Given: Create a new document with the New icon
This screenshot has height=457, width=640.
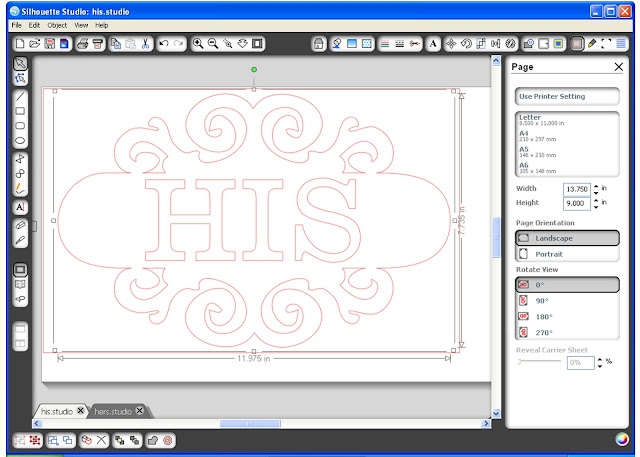Looking at the screenshot, I should click(20, 44).
